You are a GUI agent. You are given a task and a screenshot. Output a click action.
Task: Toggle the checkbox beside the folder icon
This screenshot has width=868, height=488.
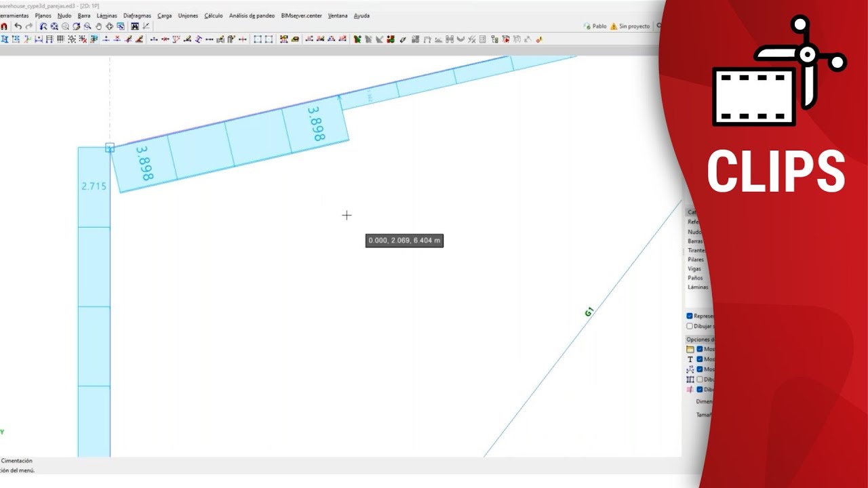[x=700, y=349]
